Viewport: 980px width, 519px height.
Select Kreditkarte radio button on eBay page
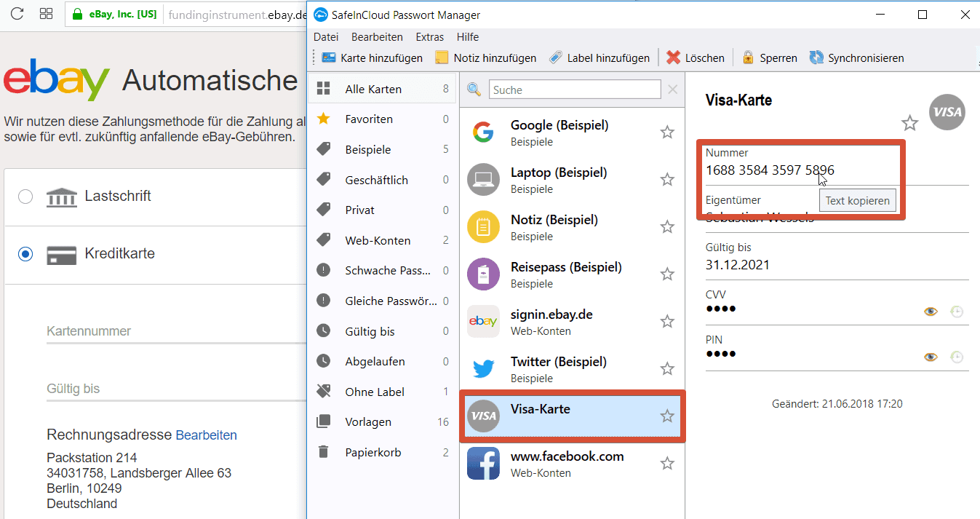(x=25, y=254)
